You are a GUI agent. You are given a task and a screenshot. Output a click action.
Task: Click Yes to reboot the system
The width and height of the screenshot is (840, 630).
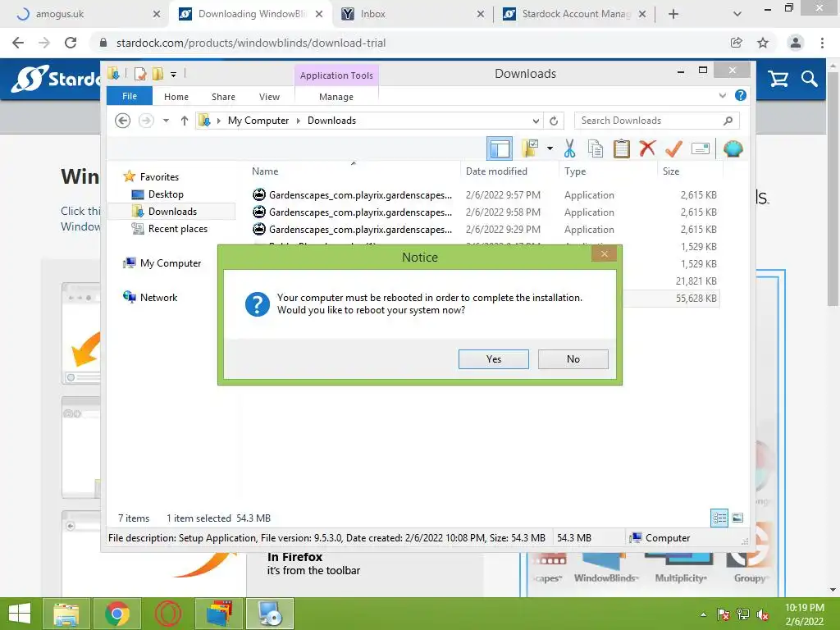(x=493, y=359)
